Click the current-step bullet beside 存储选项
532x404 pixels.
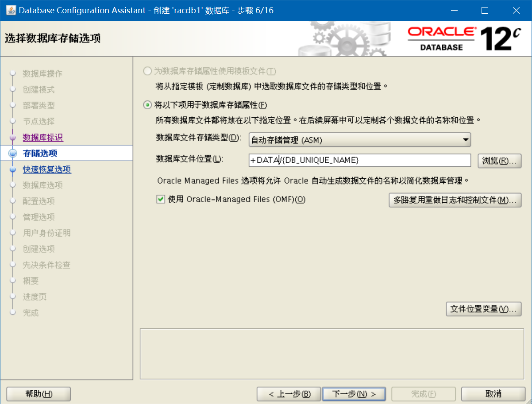(x=12, y=154)
